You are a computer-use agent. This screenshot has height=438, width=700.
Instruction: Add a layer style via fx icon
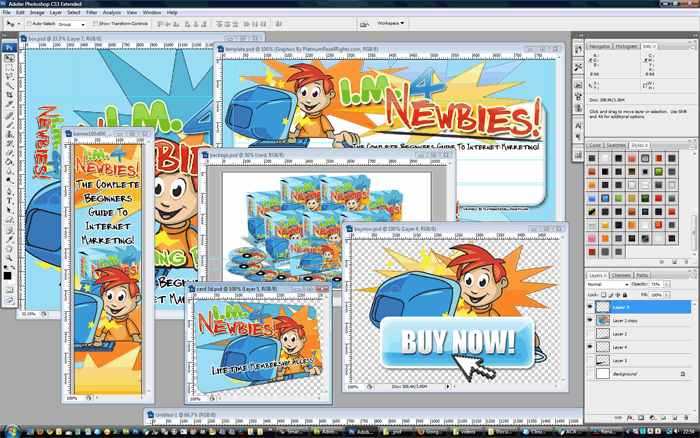[630, 418]
